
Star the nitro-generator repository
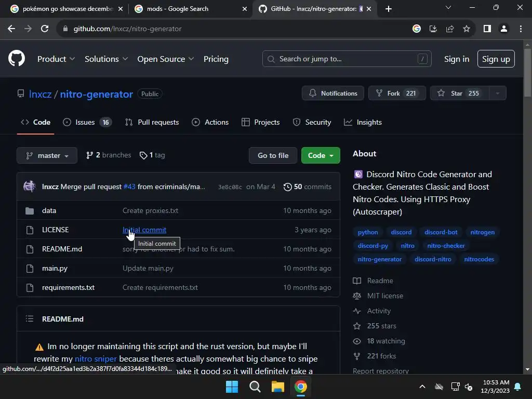coord(459,94)
